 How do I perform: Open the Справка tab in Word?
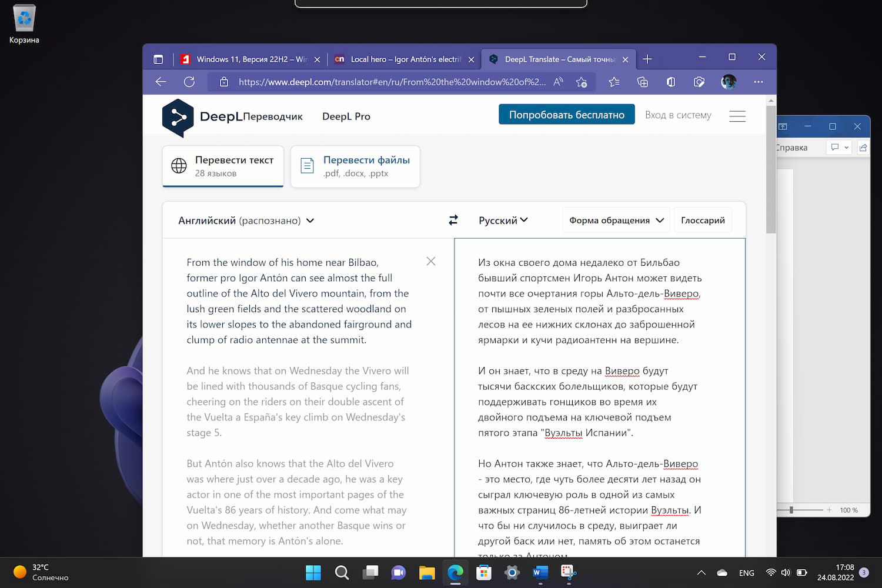[x=791, y=148]
